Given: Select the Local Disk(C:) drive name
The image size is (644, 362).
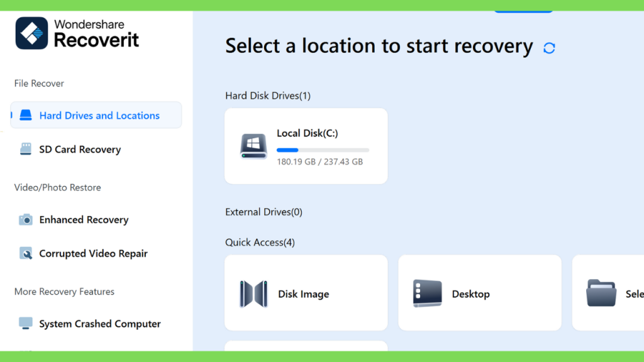Looking at the screenshot, I should tap(307, 133).
